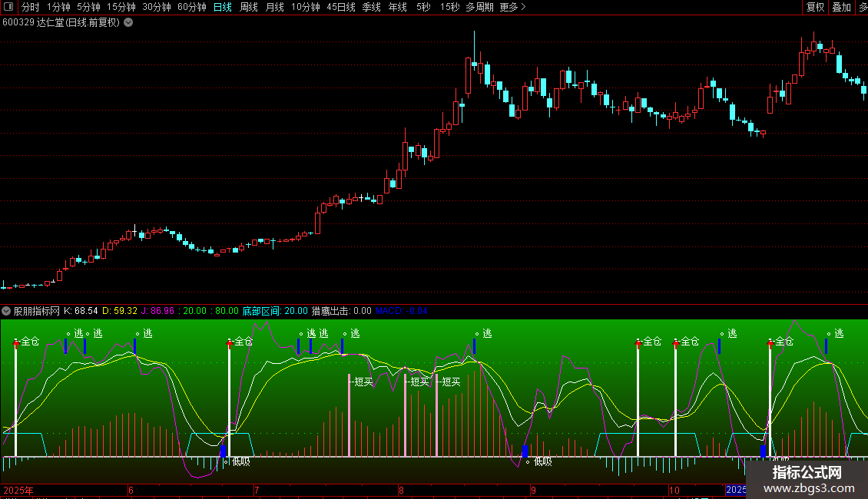Click the 叠加 overlay button
The height and width of the screenshot is (499, 868).
(x=841, y=7)
